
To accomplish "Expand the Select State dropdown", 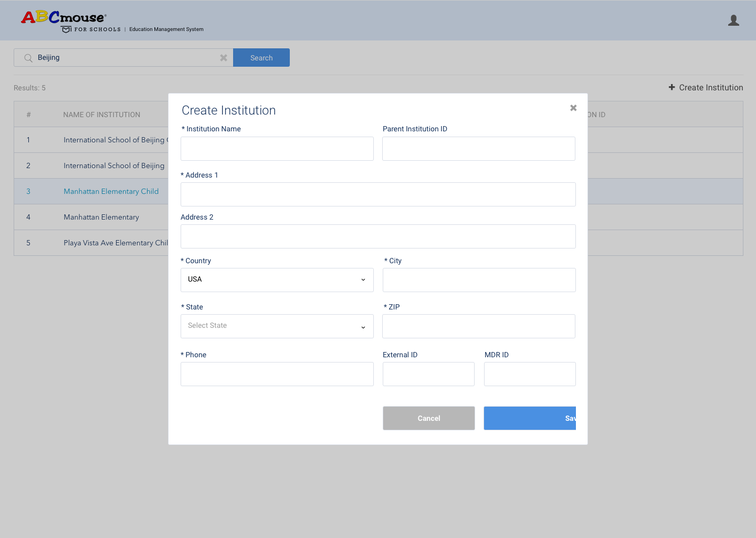I will pos(277,326).
